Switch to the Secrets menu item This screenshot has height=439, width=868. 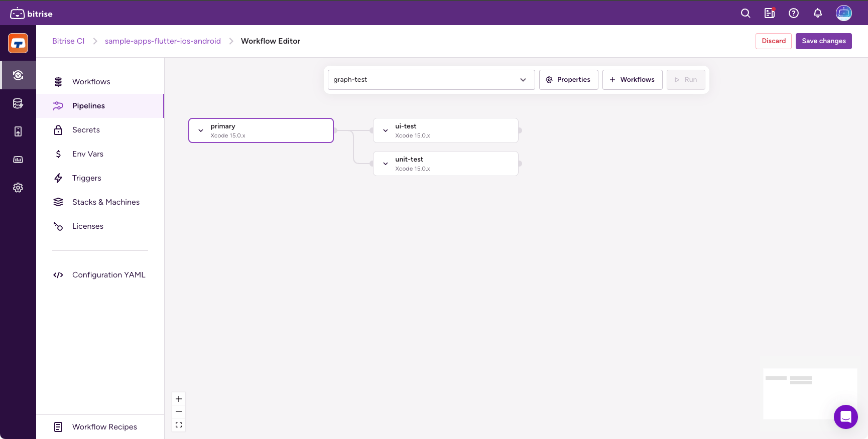(86, 130)
